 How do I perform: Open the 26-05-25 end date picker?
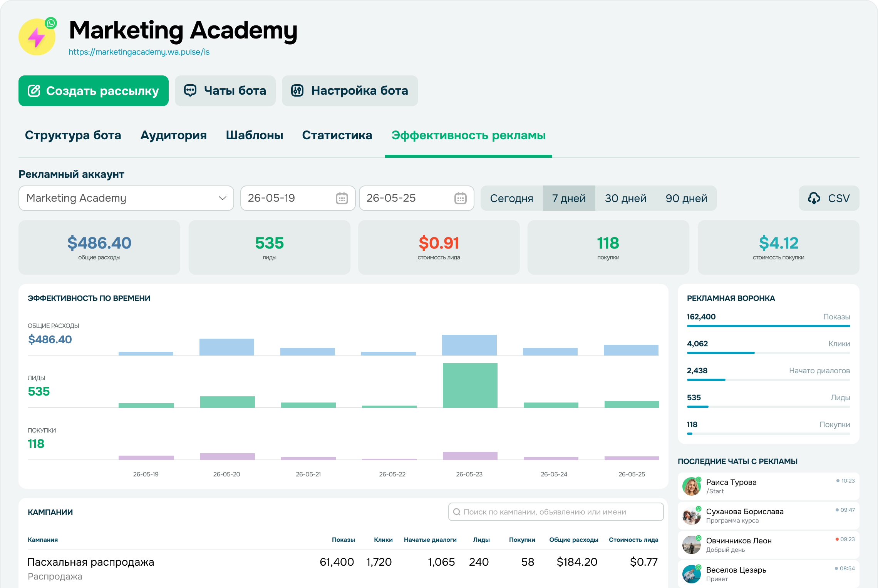(416, 198)
